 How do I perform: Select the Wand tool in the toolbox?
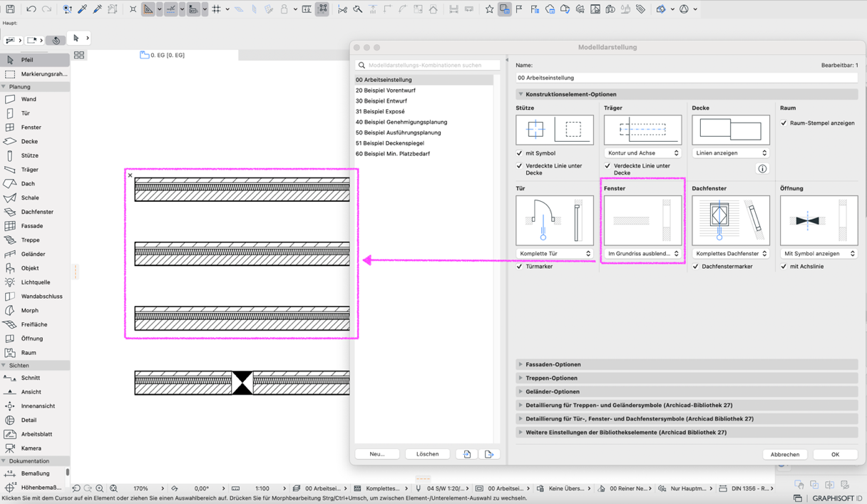35,99
